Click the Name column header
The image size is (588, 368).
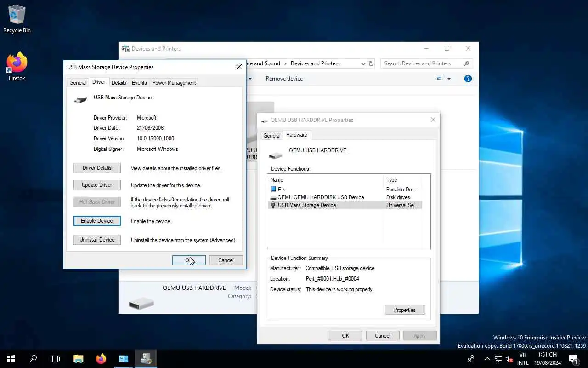click(x=325, y=180)
